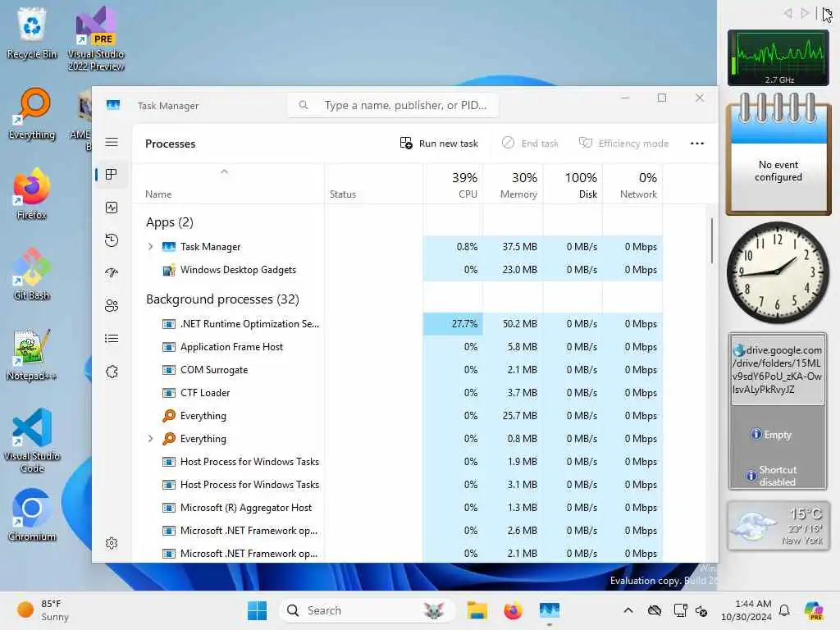Open the Startup apps icon in sidebar
The width and height of the screenshot is (840, 630).
tap(112, 272)
